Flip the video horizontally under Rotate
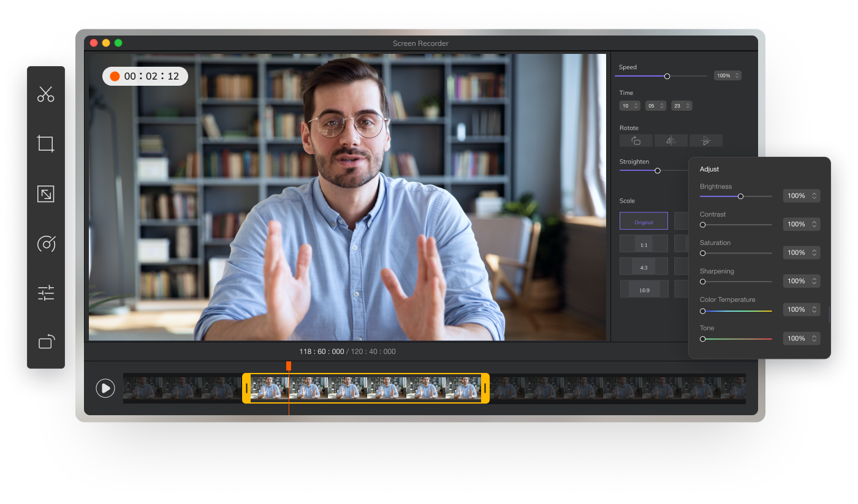This screenshot has height=504, width=858. point(671,141)
